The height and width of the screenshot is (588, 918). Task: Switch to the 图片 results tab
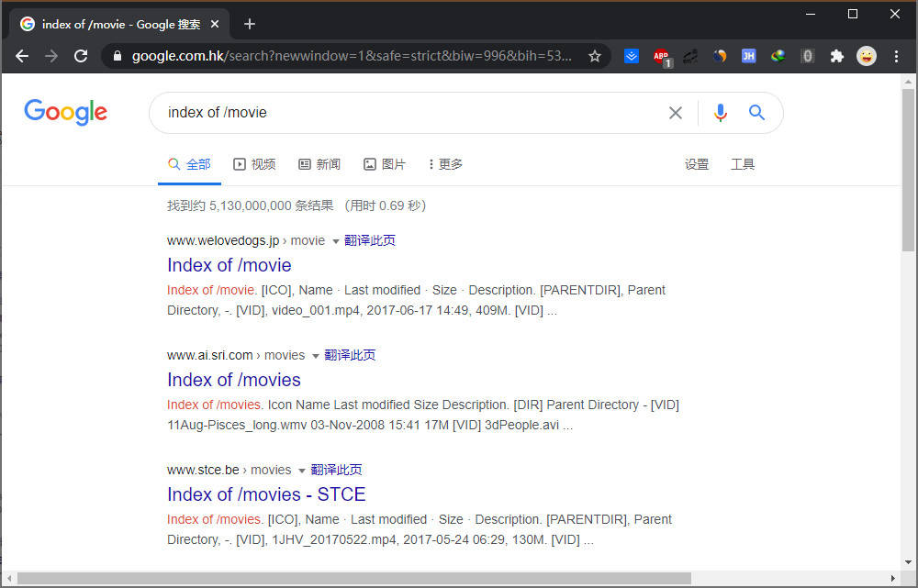click(384, 164)
